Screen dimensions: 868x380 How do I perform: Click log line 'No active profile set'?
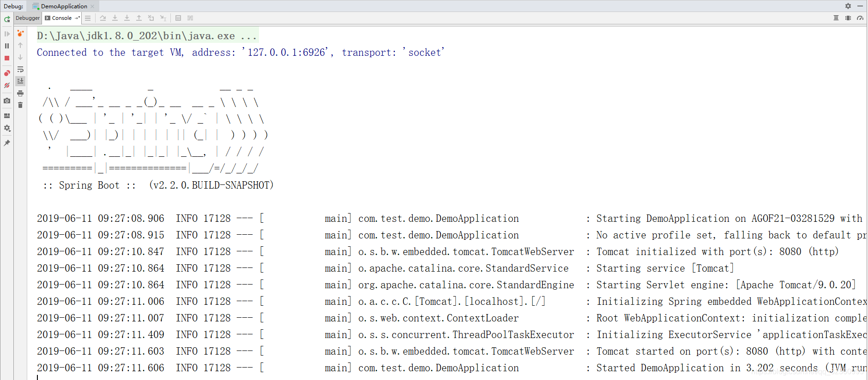(452, 235)
